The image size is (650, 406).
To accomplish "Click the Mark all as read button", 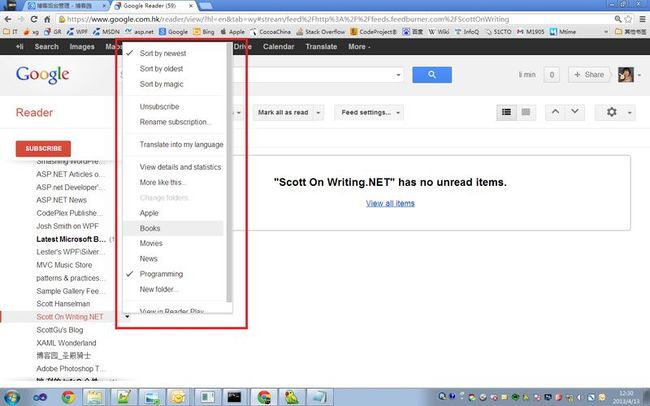I will (283, 112).
